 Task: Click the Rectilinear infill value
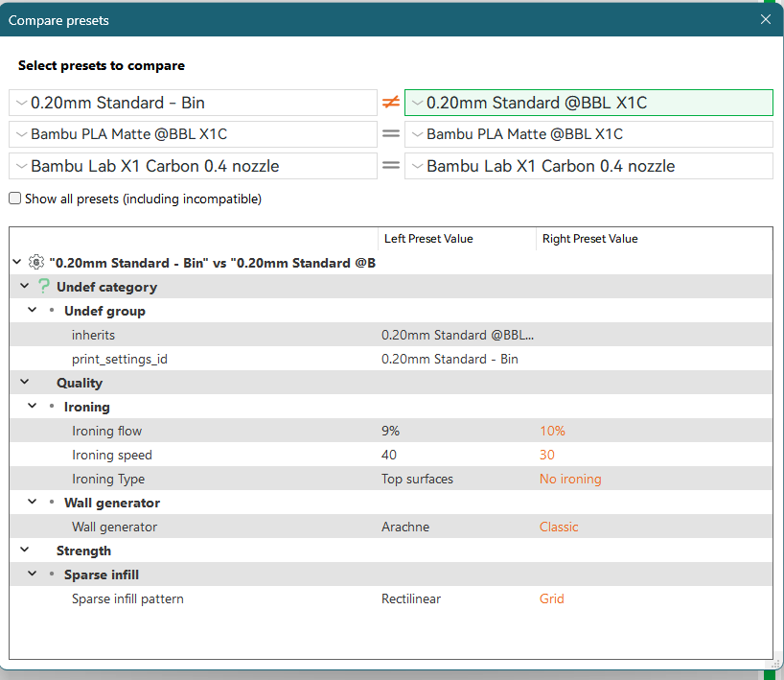click(411, 598)
